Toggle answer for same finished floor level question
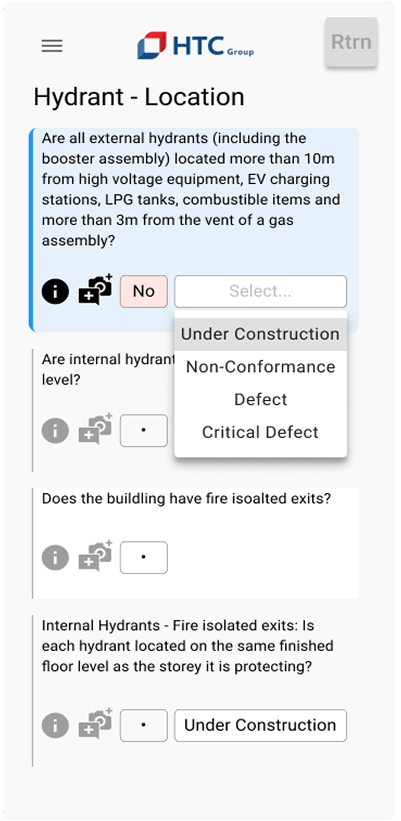Viewport: 401px width, 821px height. 144,725
